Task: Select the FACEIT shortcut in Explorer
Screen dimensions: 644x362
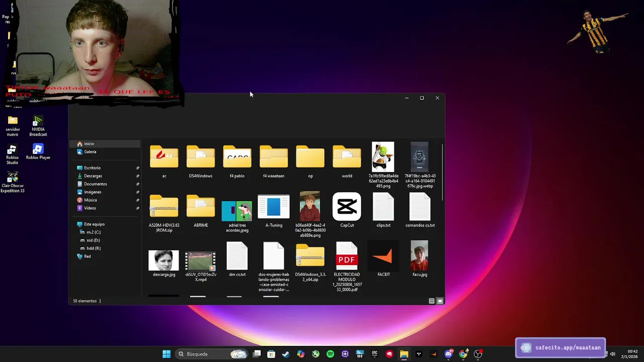Action: point(383,259)
